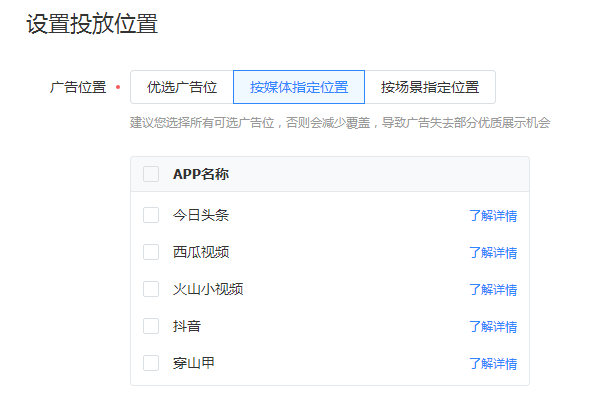This screenshot has width=610, height=403.
Task: Click the gray hint text starting 建议您选择
Action: pos(340,123)
